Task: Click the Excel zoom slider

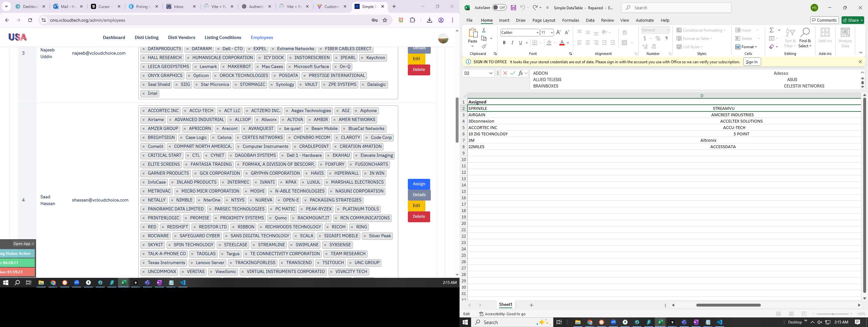Action: pos(832,314)
